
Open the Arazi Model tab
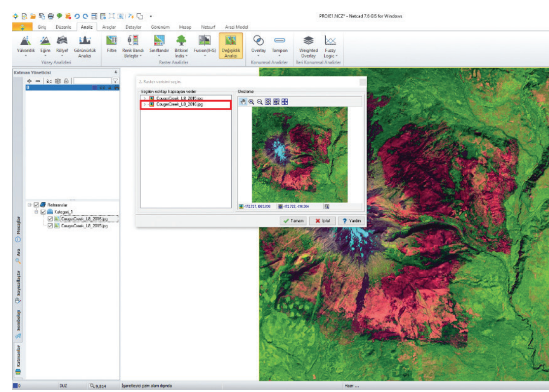coord(236,27)
